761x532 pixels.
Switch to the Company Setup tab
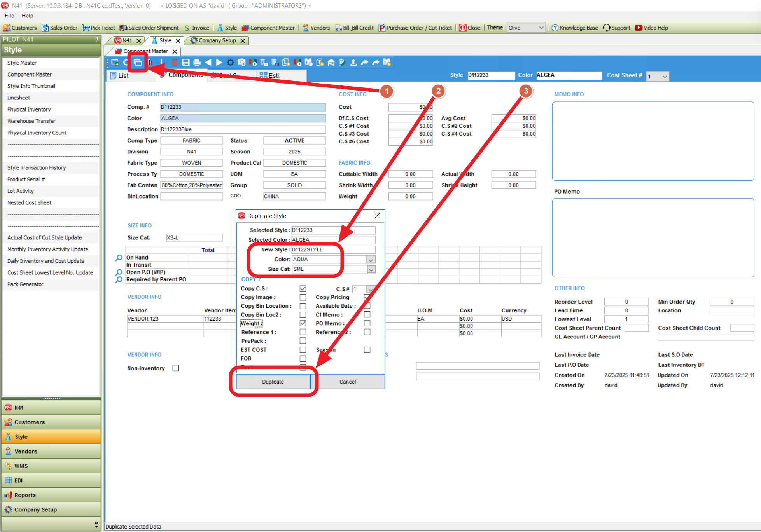pos(217,40)
